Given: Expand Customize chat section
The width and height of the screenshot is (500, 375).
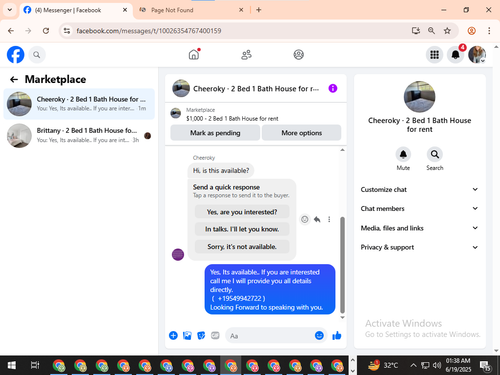Looking at the screenshot, I should tap(419, 189).
